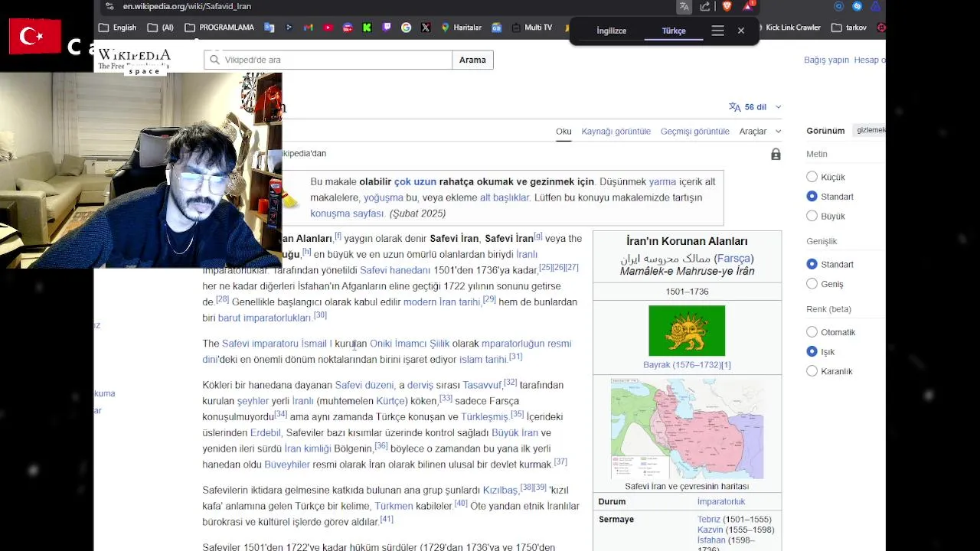Open the Safevi hanedanı link
Viewport: 980px width, 551px height.
pos(395,270)
